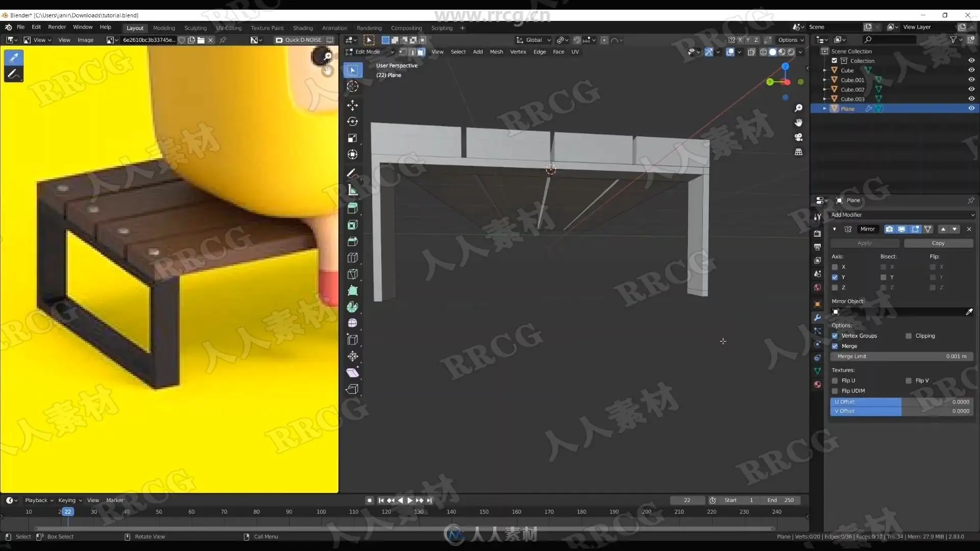Choose the Loop Cut tool
Viewport: 980px width, 551px height.
352,258
